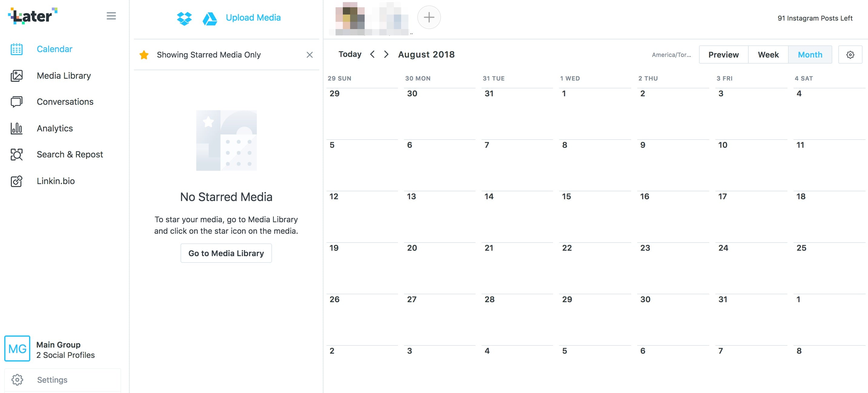Click Search & Repost sidebar icon
Image resolution: width=868 pixels, height=393 pixels.
(17, 154)
